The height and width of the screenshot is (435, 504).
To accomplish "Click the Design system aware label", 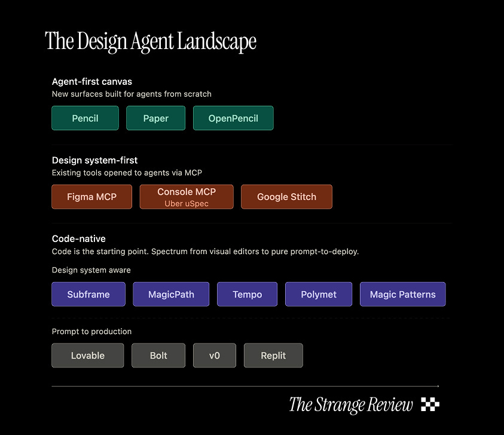I will pos(91,270).
